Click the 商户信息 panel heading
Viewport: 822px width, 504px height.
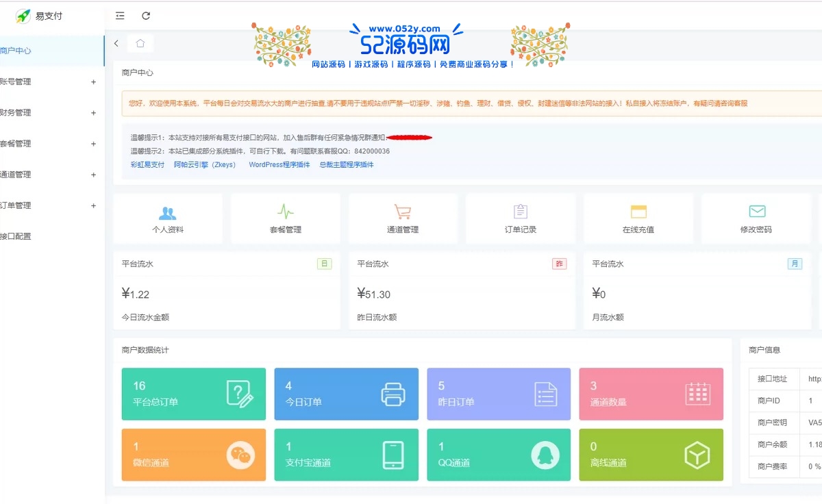tap(764, 350)
